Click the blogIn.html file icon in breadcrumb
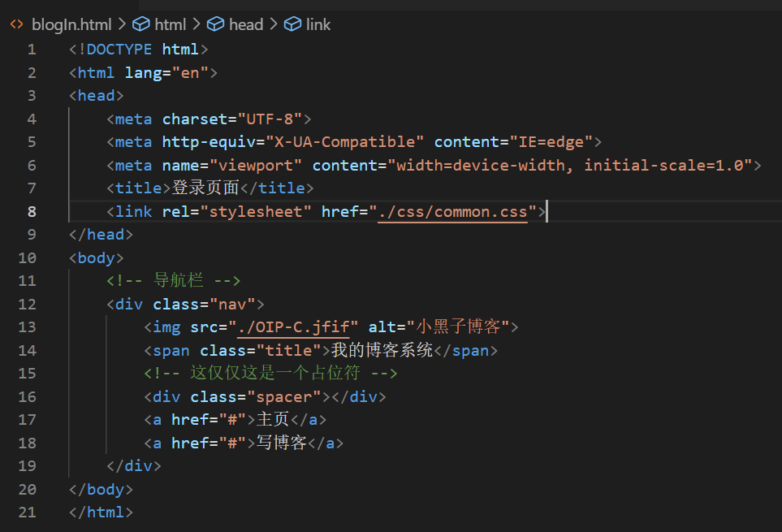This screenshot has width=782, height=532. [x=16, y=24]
